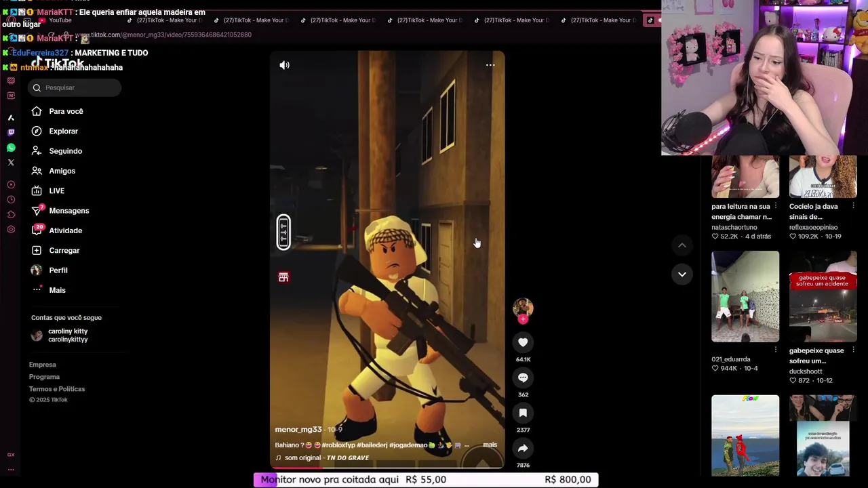Open the Mais three-dot sidebar icon
Screen dimensions: 868x488
click(x=37, y=290)
